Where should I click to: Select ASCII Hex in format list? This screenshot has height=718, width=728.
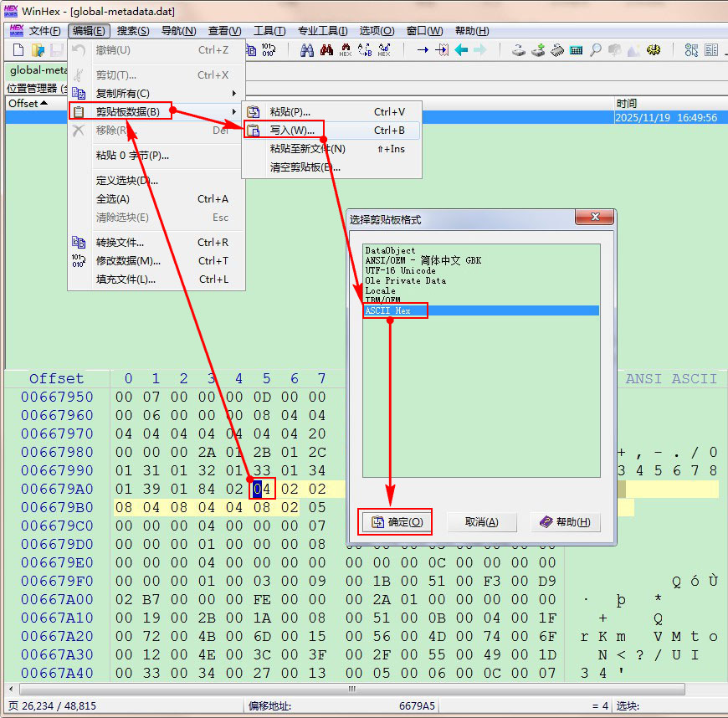[388, 310]
